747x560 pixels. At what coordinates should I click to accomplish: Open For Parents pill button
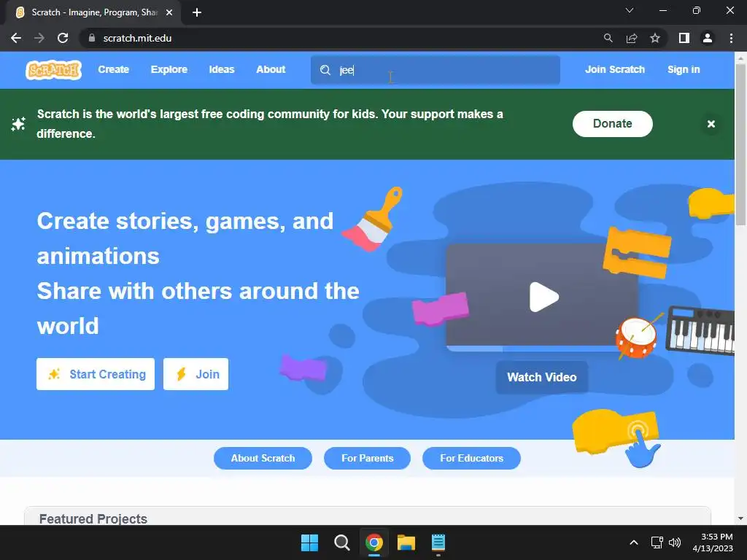[368, 458]
